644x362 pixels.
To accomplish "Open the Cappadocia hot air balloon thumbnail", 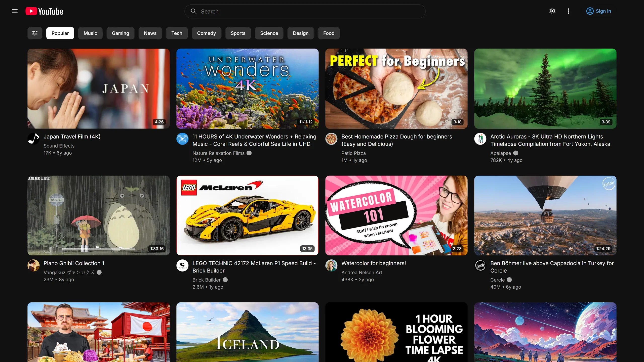I will (545, 215).
